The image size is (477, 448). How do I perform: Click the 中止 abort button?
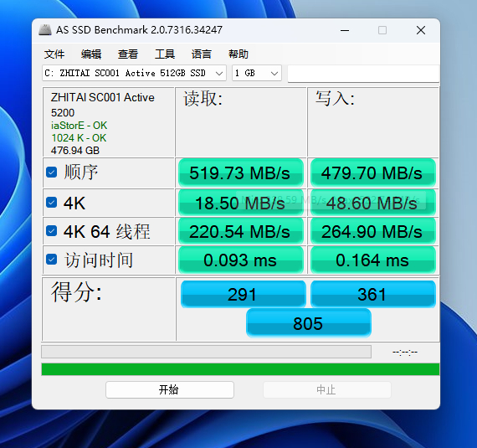(326, 389)
